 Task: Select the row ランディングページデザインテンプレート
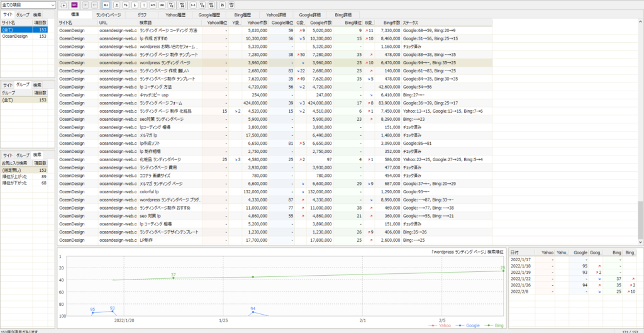click(275, 232)
